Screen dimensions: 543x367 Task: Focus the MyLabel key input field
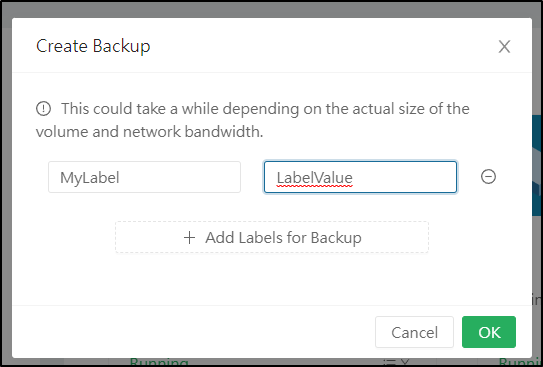[144, 177]
